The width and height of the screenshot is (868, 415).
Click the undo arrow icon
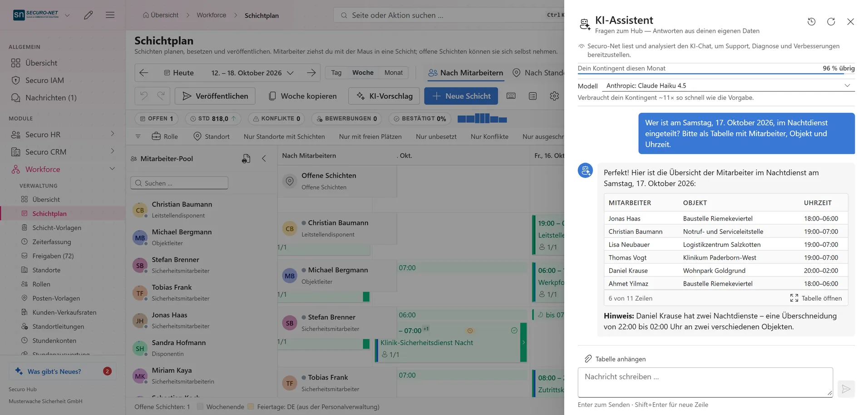(x=144, y=96)
